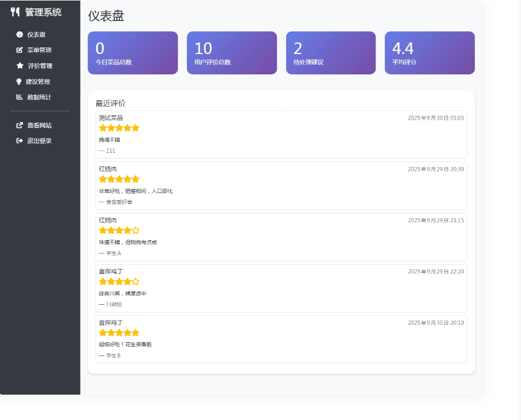Image resolution: width=521 pixels, height=420 pixels.
Task: Click the star rating of 学生A's review
Action: [119, 230]
